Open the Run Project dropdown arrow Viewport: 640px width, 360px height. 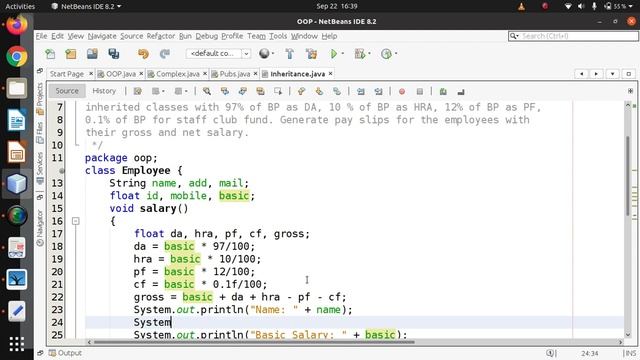342,53
